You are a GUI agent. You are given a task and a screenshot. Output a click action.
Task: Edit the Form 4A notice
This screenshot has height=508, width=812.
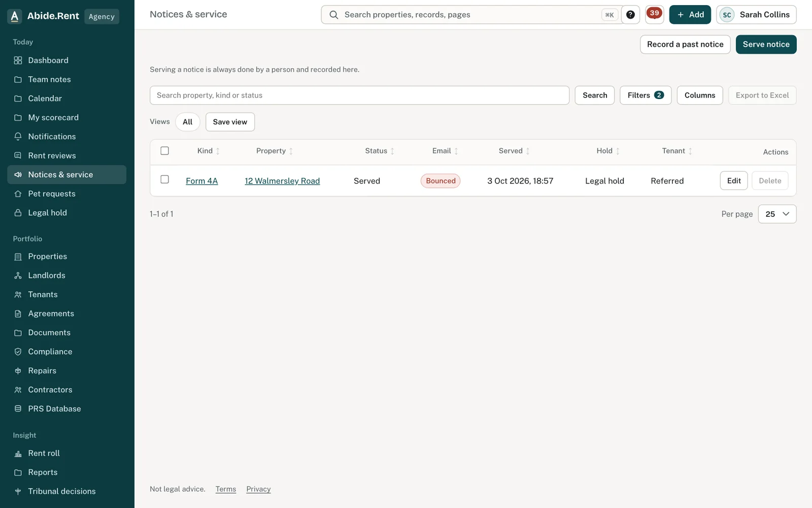click(x=734, y=181)
